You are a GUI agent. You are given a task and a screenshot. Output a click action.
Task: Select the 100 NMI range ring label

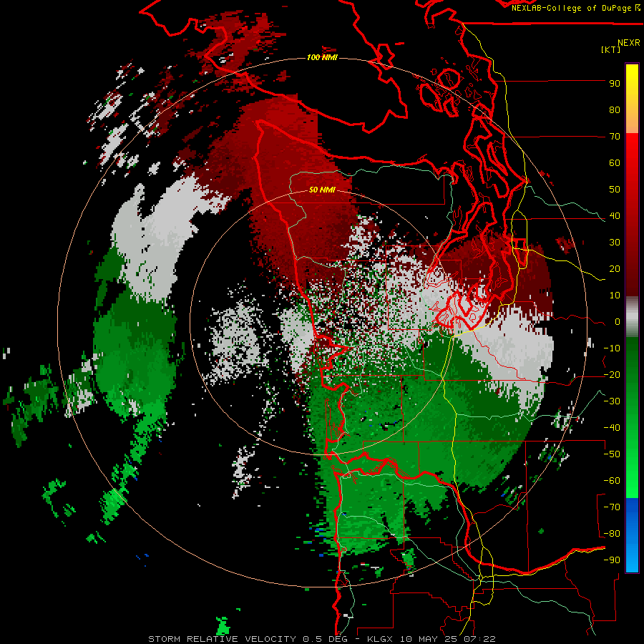click(322, 57)
